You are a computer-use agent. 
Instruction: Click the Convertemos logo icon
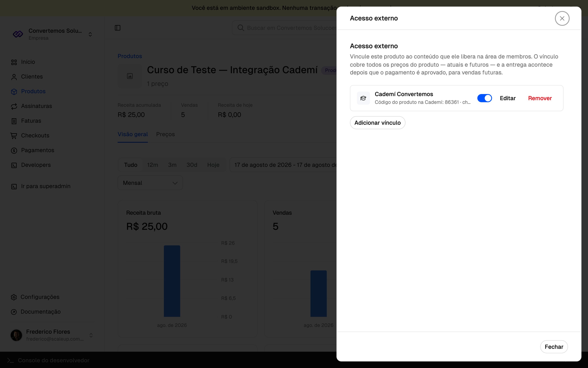[18, 34]
